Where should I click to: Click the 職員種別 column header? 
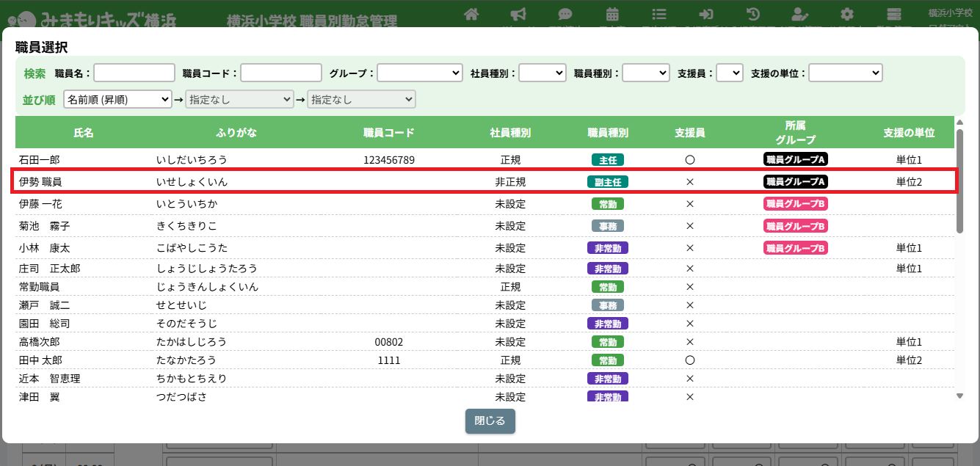pyautogui.click(x=608, y=133)
